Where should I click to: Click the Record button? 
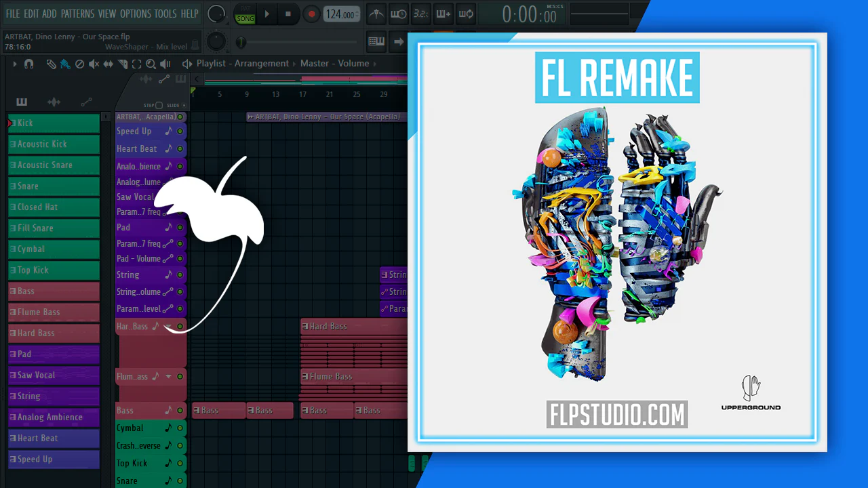pyautogui.click(x=311, y=14)
